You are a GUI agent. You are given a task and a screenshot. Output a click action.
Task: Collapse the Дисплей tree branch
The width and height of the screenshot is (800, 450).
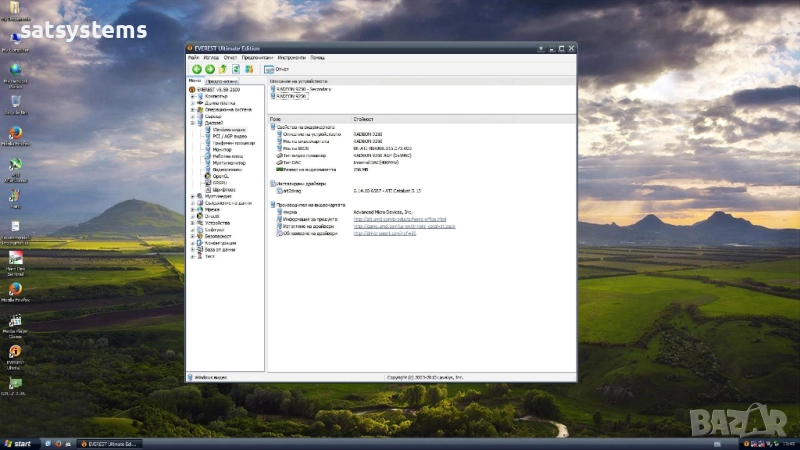tap(191, 123)
